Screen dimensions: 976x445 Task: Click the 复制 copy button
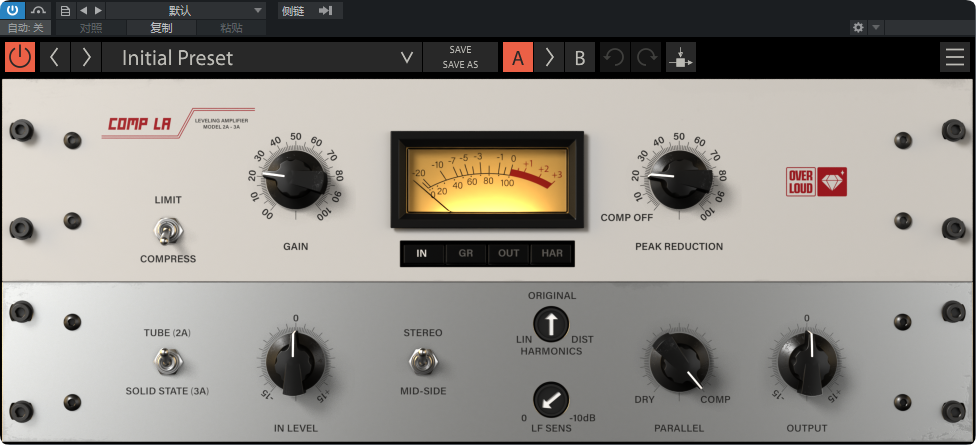161,27
